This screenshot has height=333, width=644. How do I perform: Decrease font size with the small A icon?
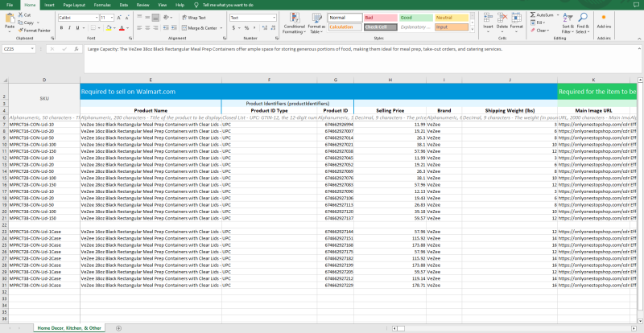point(126,18)
